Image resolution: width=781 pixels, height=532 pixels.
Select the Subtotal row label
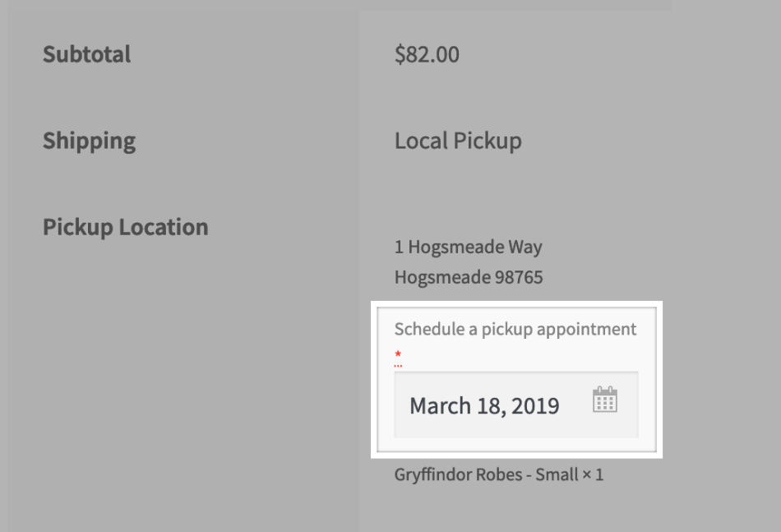click(x=86, y=54)
